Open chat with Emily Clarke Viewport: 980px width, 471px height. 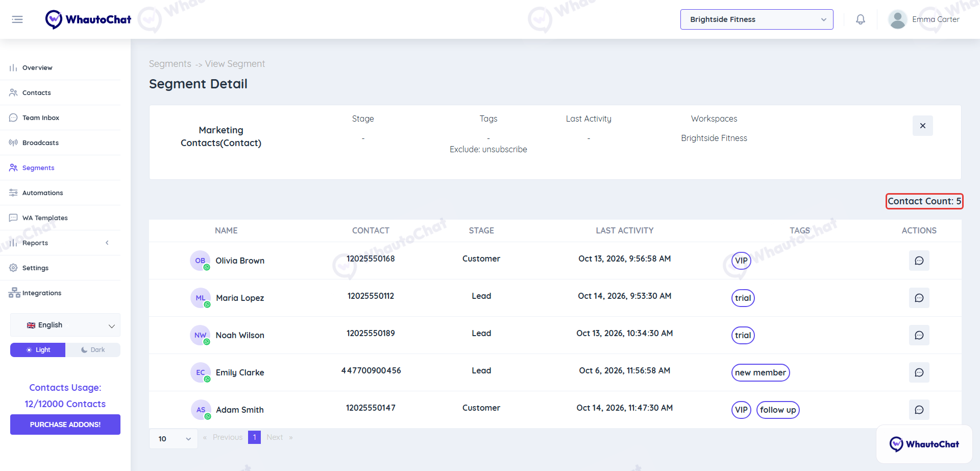pos(919,372)
